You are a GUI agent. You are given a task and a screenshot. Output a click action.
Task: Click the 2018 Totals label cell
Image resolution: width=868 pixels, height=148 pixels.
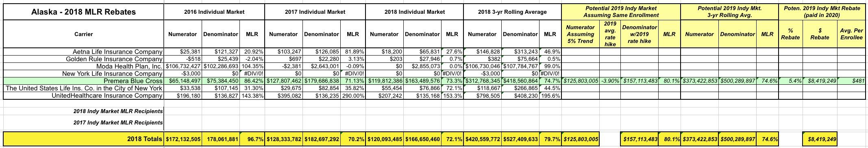click(83, 139)
